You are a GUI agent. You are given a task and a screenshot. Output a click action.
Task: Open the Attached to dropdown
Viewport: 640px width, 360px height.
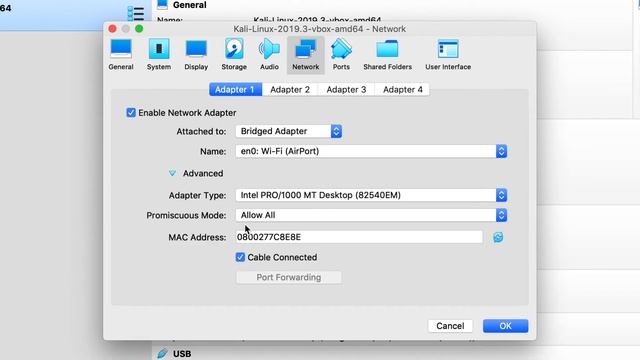point(289,131)
